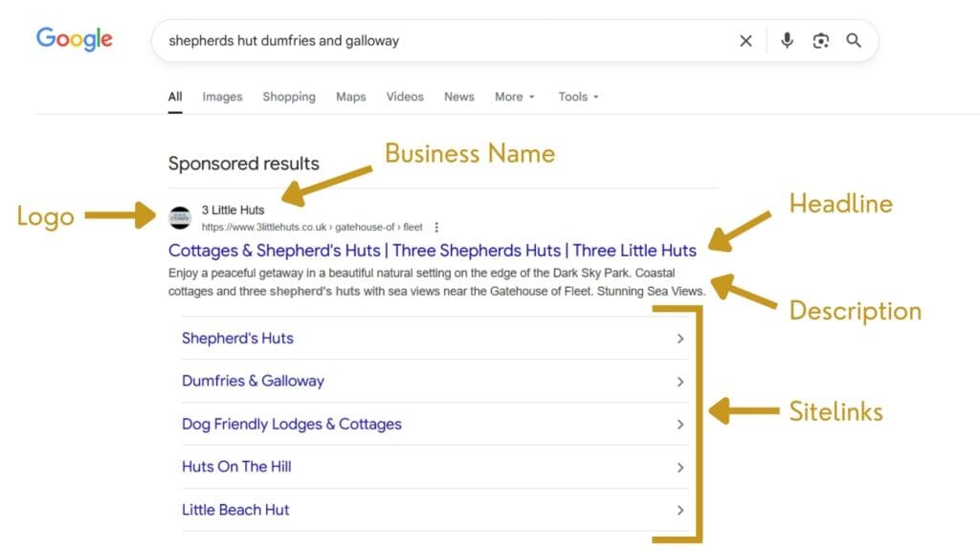Click the Huts On The Hill sitelink
980x551 pixels.
pos(234,467)
